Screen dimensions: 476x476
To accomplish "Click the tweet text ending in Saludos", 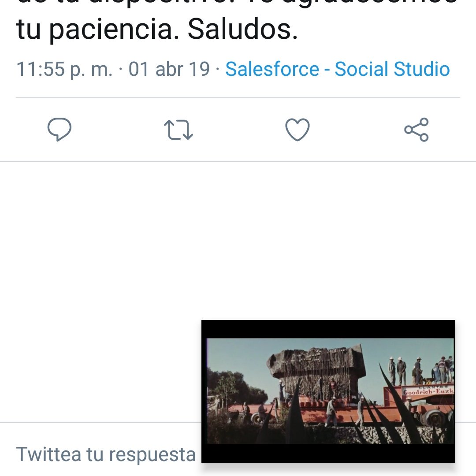I will click(157, 29).
